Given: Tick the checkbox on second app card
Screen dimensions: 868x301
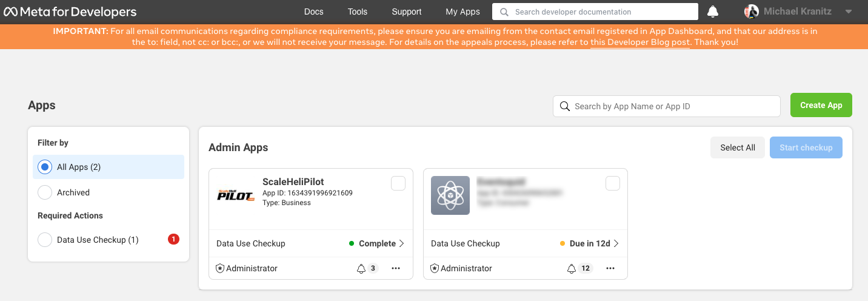Looking at the screenshot, I should tap(613, 183).
